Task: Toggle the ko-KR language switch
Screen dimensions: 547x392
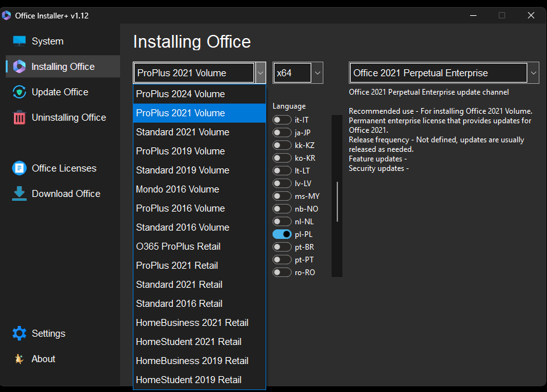Action: coord(282,158)
